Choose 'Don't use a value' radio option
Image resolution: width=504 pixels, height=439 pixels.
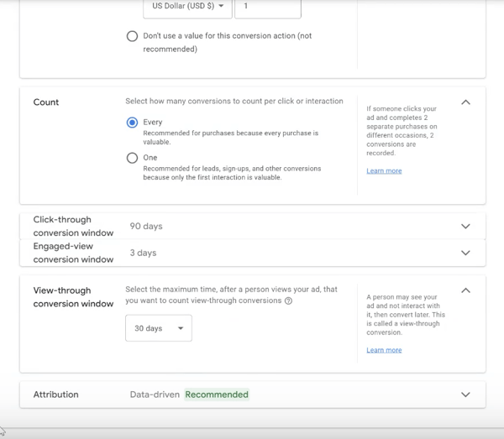[x=132, y=36]
